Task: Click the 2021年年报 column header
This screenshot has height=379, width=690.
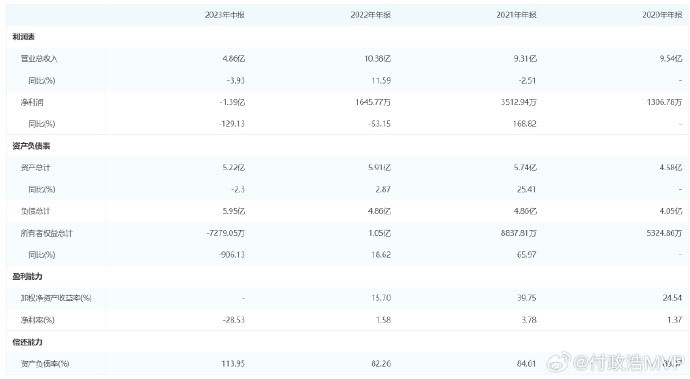Action: (x=516, y=15)
